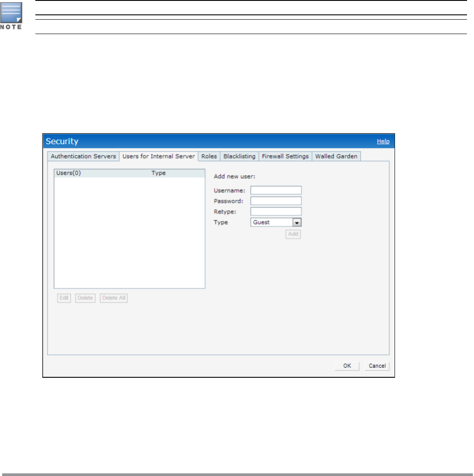This screenshot has height=476, width=474.
Task: Select the Users for Internal Server tab
Action: pos(158,156)
